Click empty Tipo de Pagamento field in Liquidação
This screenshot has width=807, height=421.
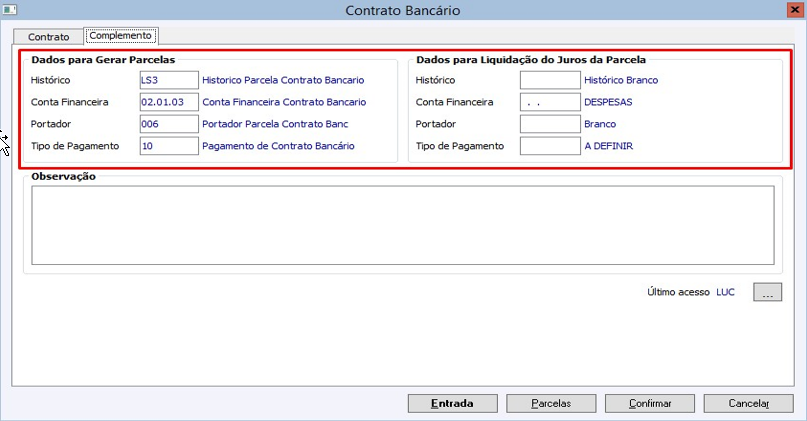550,146
